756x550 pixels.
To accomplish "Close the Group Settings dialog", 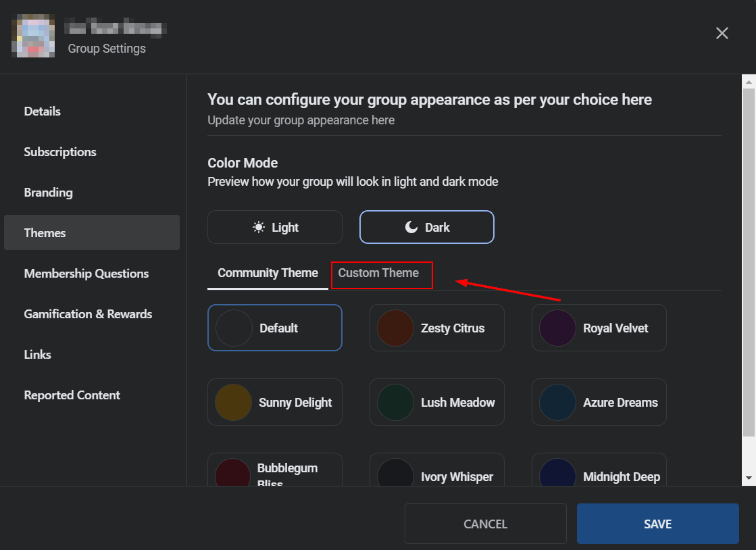I will click(722, 33).
